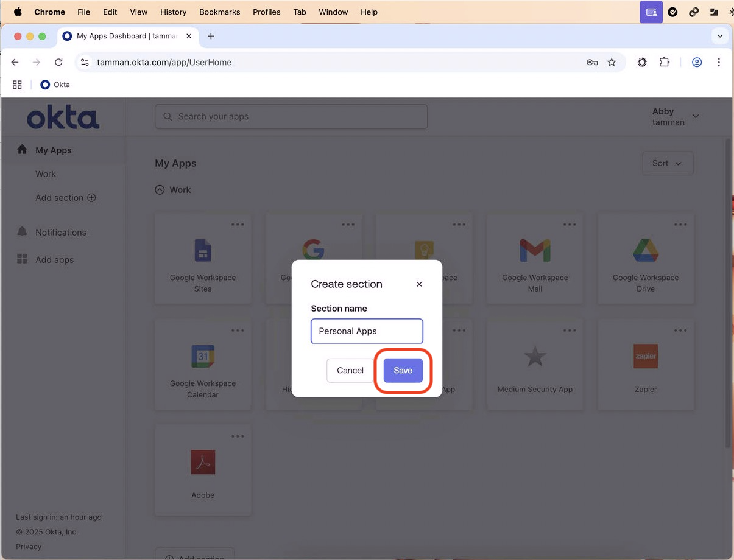The width and height of the screenshot is (734, 560).
Task: Focus the Search your apps field
Action: 291,116
